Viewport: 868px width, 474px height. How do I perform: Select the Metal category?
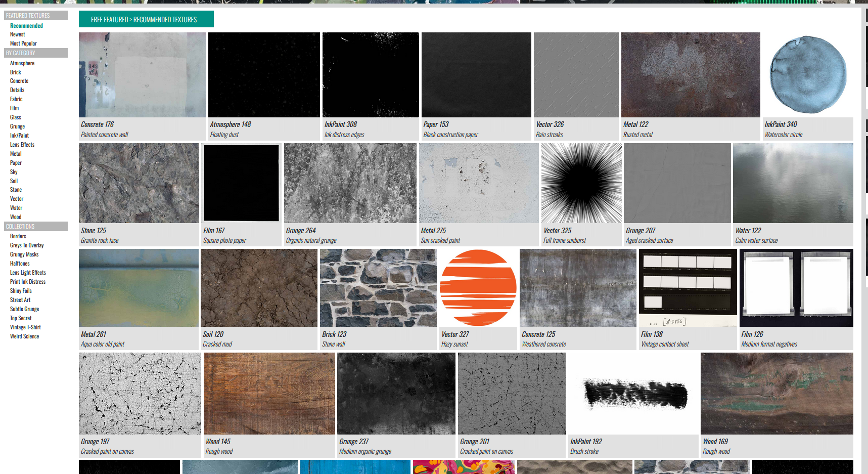click(x=16, y=154)
